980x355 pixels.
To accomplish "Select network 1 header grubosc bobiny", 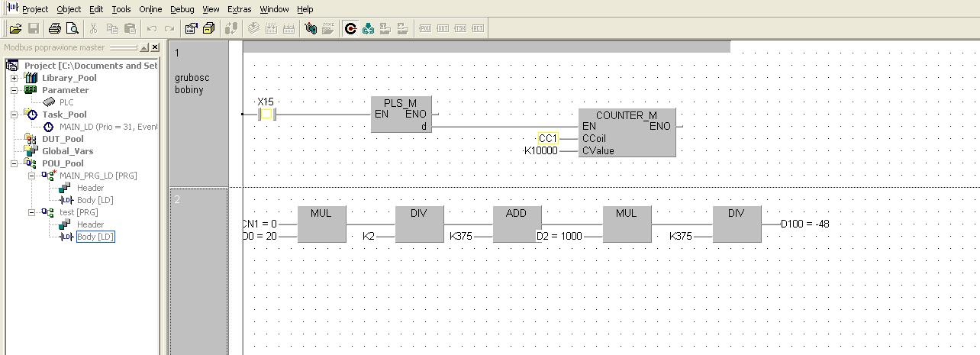I will [x=198, y=114].
